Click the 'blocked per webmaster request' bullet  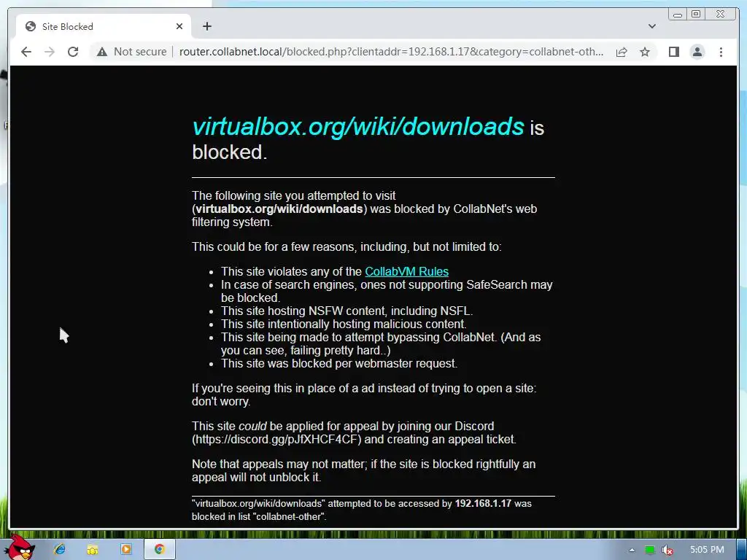point(338,363)
